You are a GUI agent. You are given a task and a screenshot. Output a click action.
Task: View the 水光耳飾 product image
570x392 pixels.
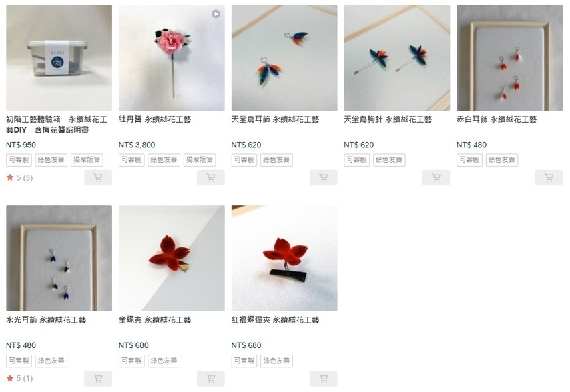(59, 259)
